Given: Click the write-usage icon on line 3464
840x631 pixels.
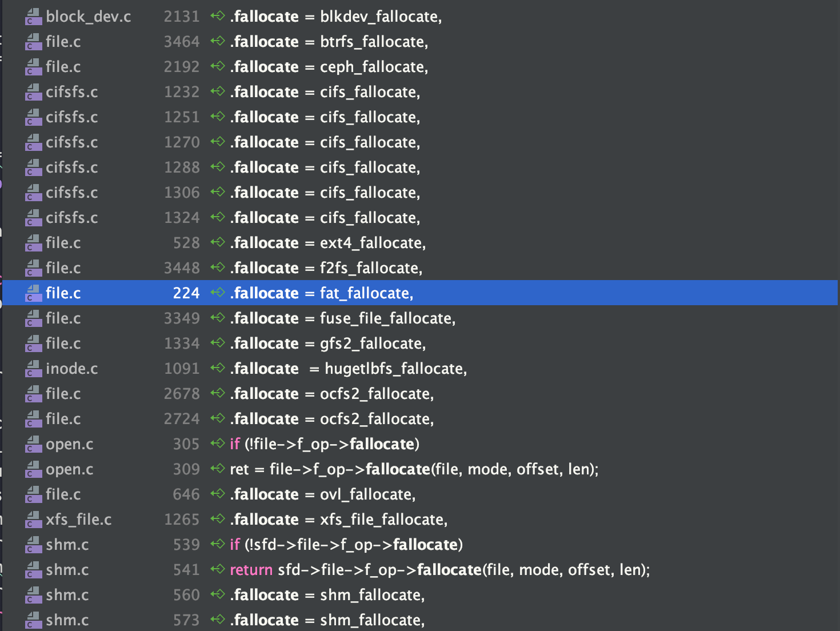Looking at the screenshot, I should tap(218, 41).
